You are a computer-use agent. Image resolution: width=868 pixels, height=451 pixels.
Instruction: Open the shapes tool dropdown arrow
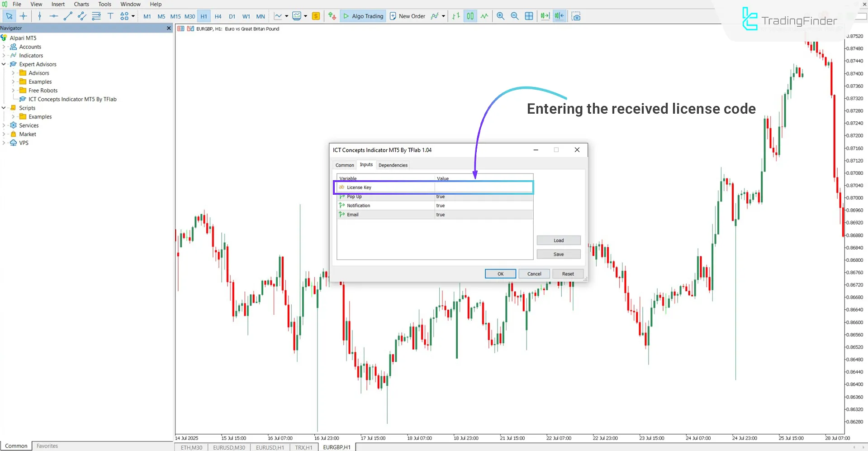tap(133, 16)
